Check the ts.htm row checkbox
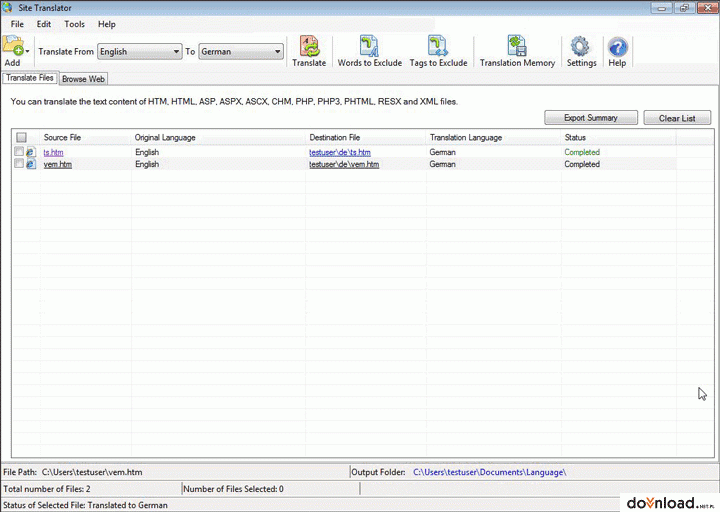The image size is (720, 512). coord(19,152)
